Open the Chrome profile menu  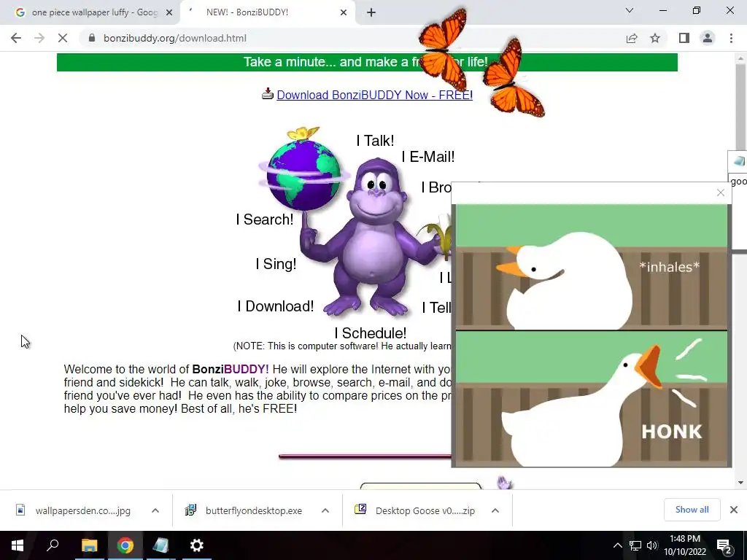coord(708,38)
